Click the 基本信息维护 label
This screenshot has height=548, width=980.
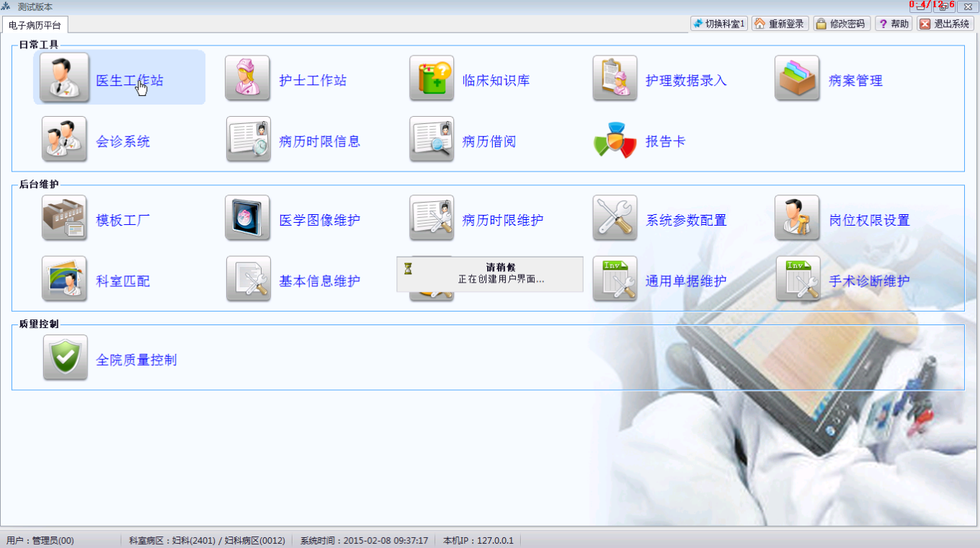[x=319, y=281]
